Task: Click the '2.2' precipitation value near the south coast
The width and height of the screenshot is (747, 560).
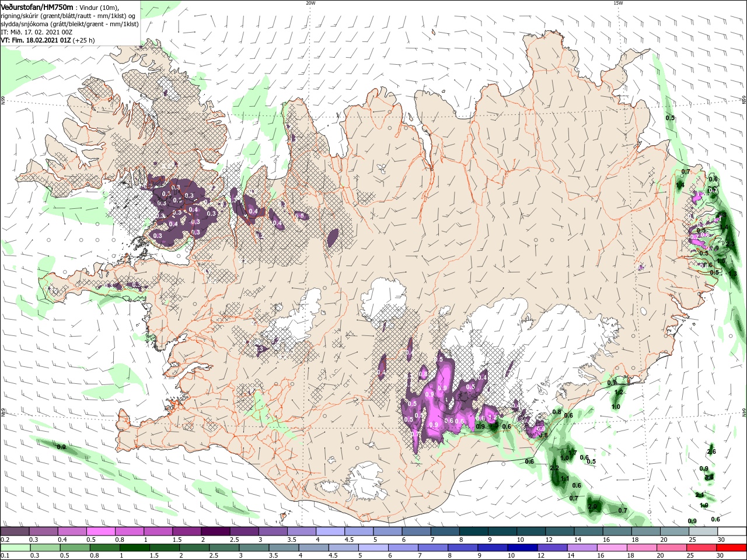Action: click(554, 468)
